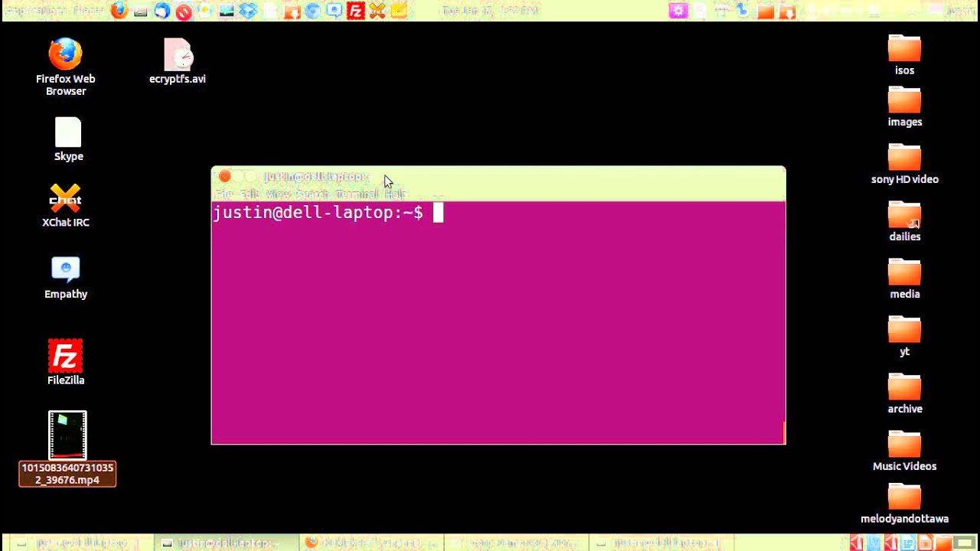Open the Music Videos folder

tap(904, 445)
